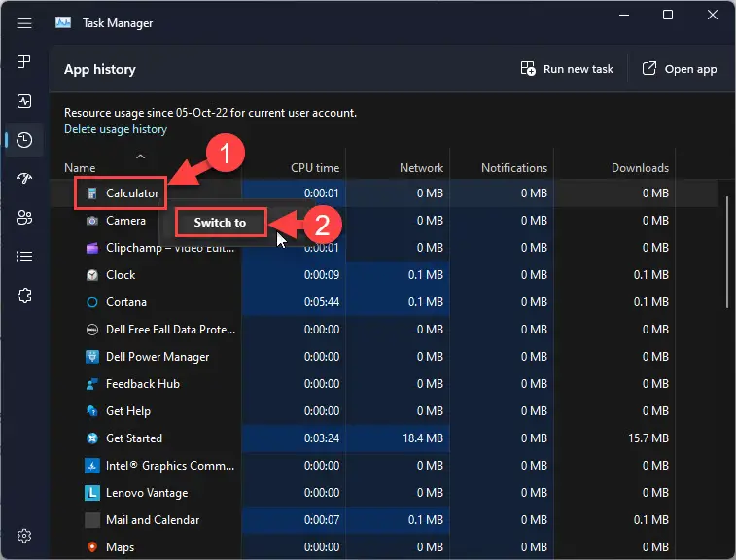Open the Startup apps page in sidebar
The width and height of the screenshot is (736, 560).
(x=24, y=178)
